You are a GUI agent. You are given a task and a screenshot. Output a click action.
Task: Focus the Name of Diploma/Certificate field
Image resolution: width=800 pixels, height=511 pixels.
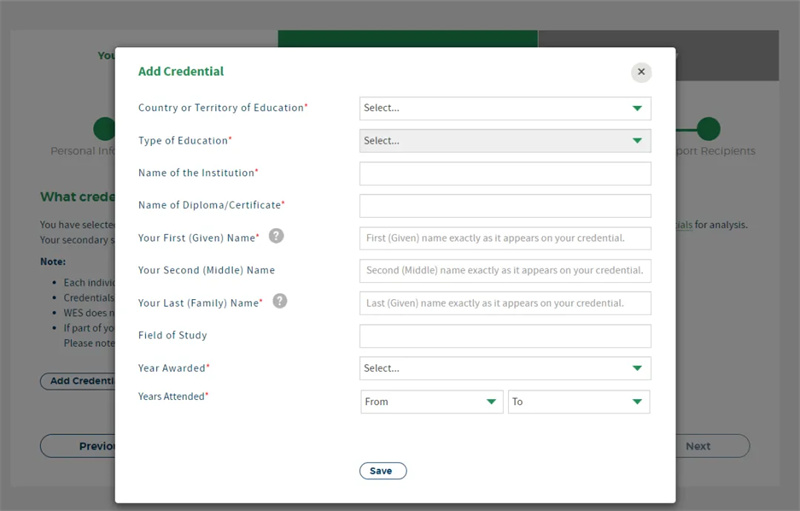pyautogui.click(x=504, y=206)
